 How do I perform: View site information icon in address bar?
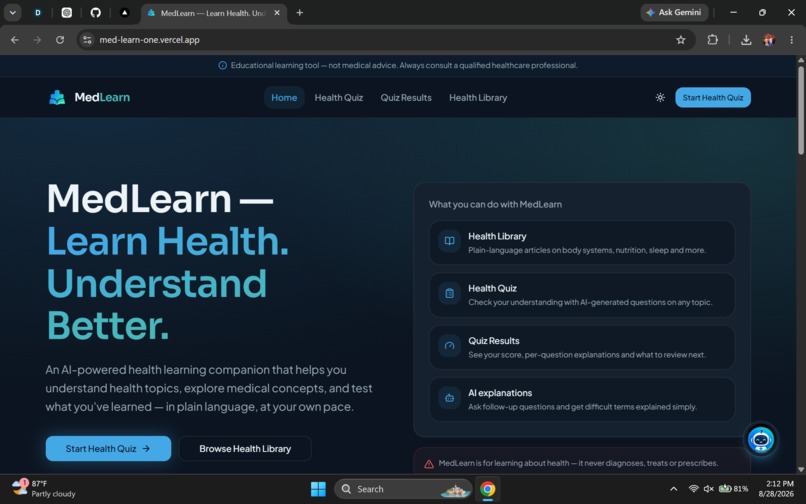point(87,40)
